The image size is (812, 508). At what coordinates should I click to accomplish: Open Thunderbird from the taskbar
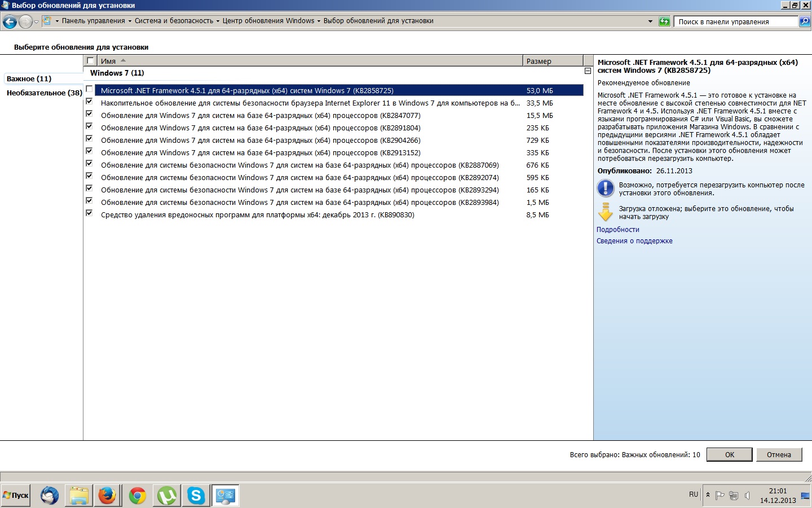[50, 496]
